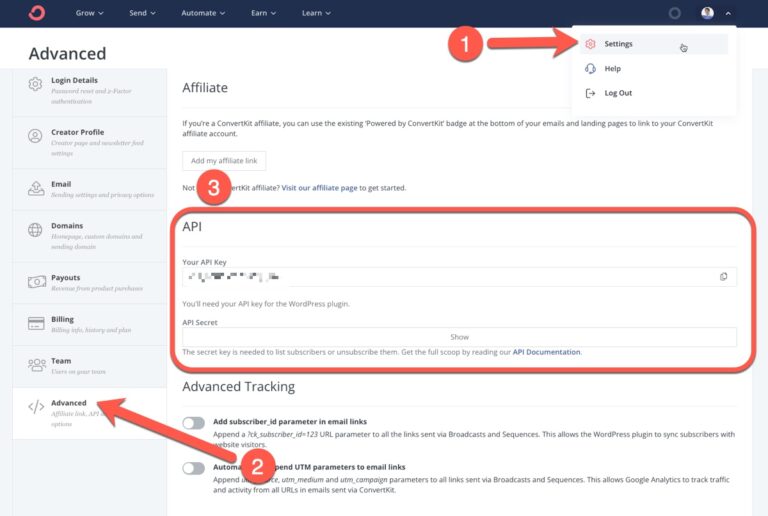Open Domains settings section

point(90,236)
